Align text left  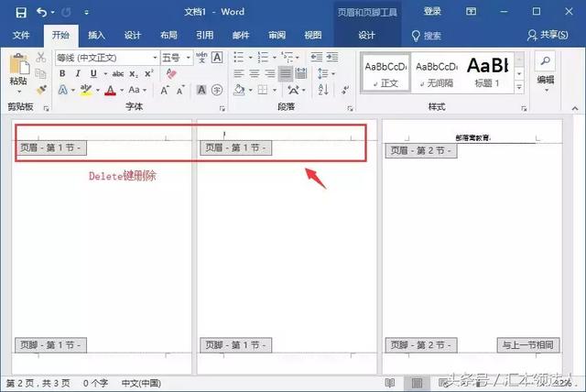pyautogui.click(x=239, y=73)
